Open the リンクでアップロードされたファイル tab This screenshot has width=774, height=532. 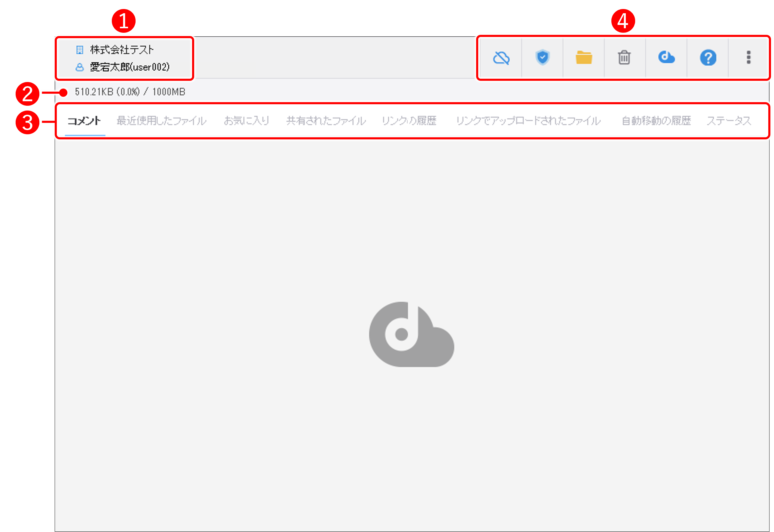[530, 121]
